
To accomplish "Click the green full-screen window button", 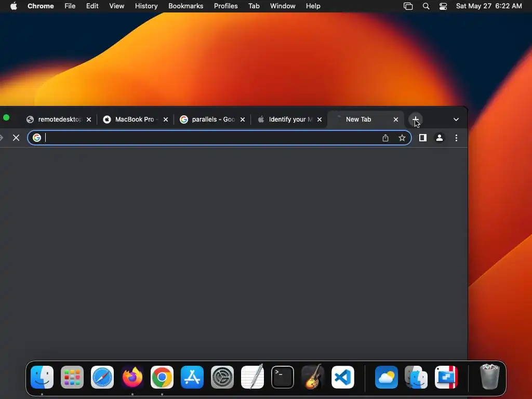I will 6,118.
